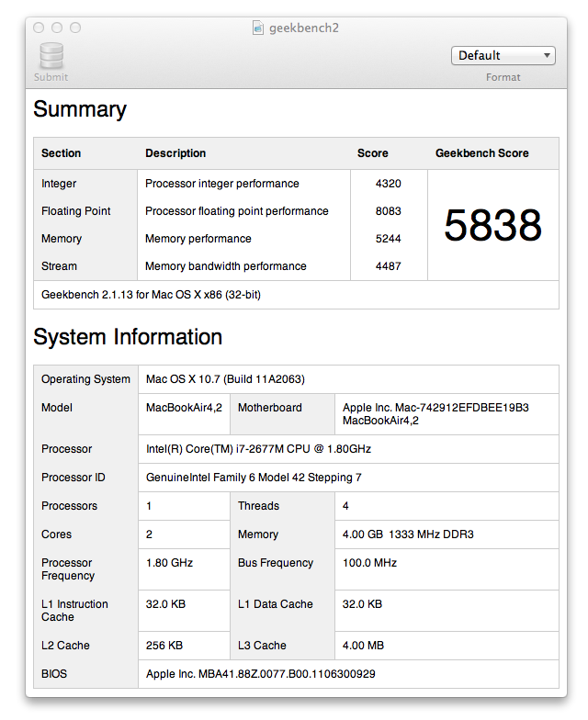This screenshot has height=720, width=588.
Task: Minimize the geekbench2 window
Action: pos(57,28)
